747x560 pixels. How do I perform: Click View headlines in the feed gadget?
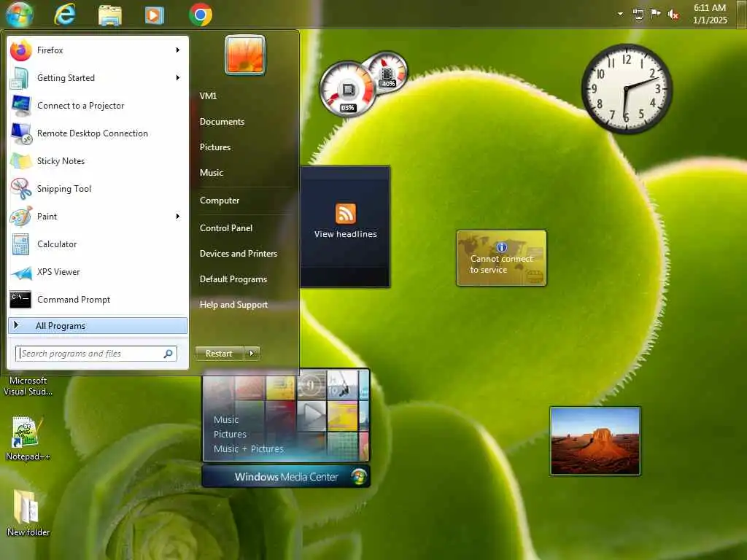345,234
